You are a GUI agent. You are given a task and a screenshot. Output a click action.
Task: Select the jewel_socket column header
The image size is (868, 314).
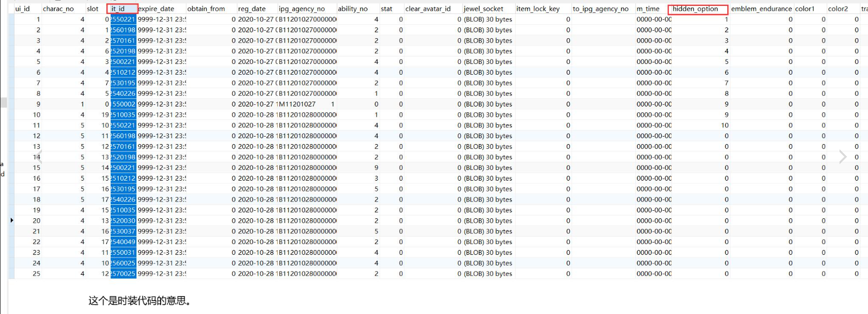click(483, 9)
